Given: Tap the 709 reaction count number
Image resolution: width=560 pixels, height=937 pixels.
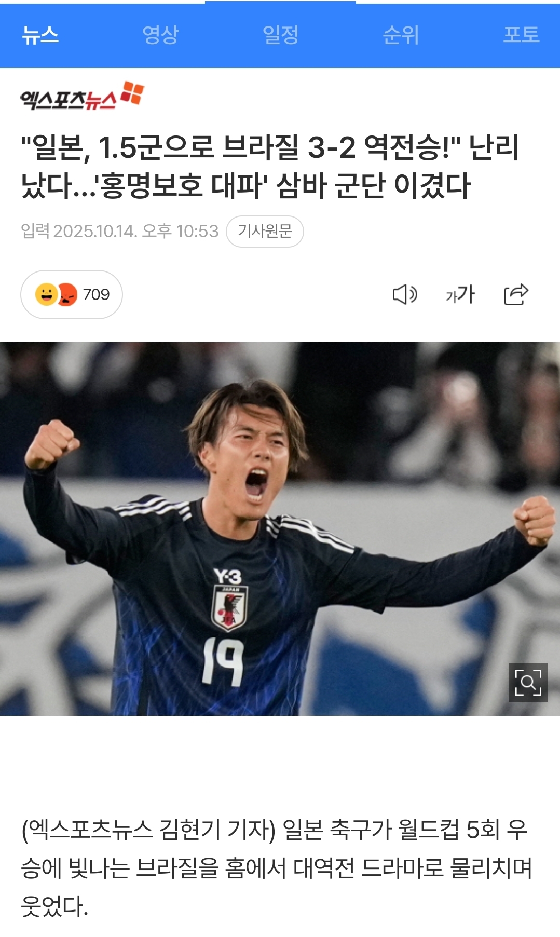Looking at the screenshot, I should (97, 294).
